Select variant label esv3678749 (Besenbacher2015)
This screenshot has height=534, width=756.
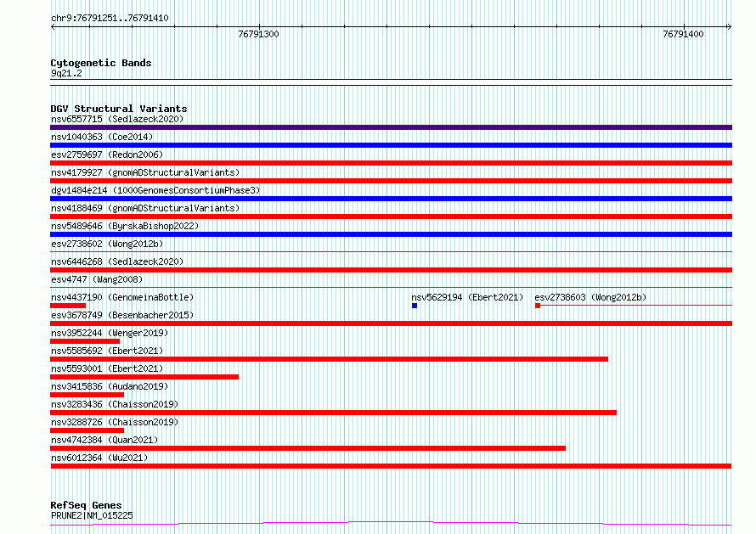pyautogui.click(x=122, y=315)
